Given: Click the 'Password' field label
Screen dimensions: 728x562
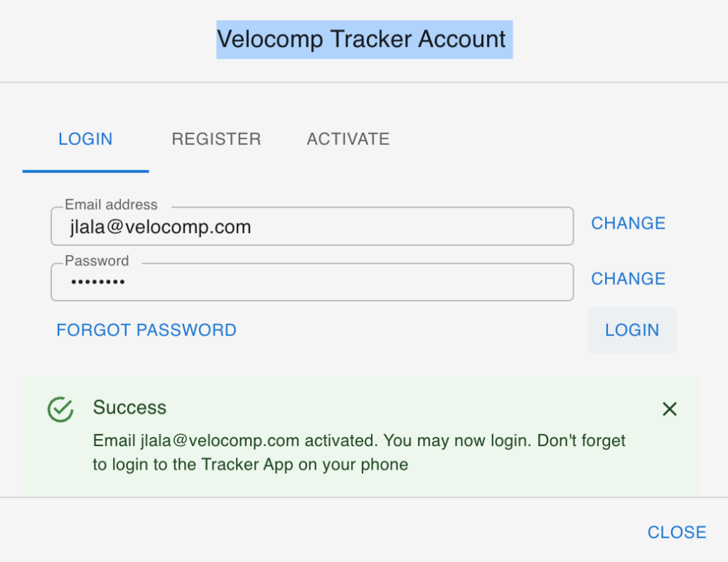Looking at the screenshot, I should coord(97,261).
